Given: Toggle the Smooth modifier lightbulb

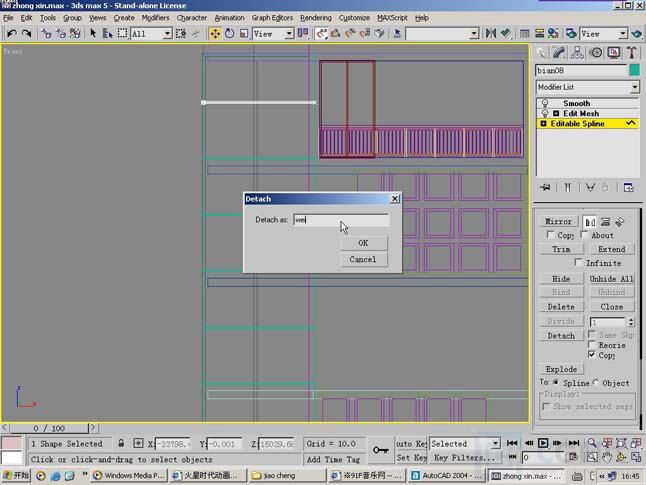Looking at the screenshot, I should point(545,103).
